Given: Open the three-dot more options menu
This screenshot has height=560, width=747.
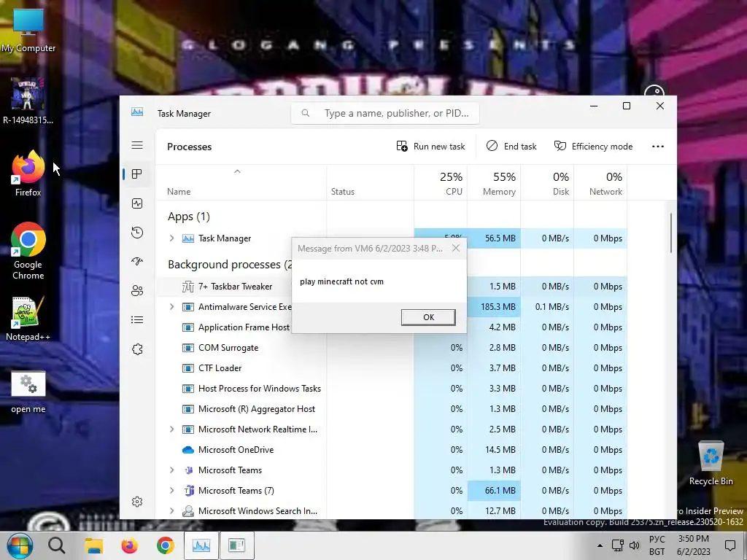Looking at the screenshot, I should 658,146.
